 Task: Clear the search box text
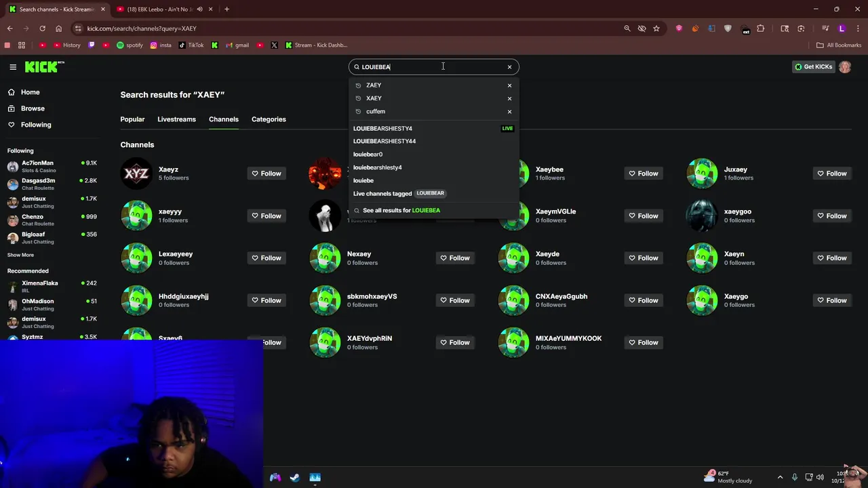coord(509,66)
